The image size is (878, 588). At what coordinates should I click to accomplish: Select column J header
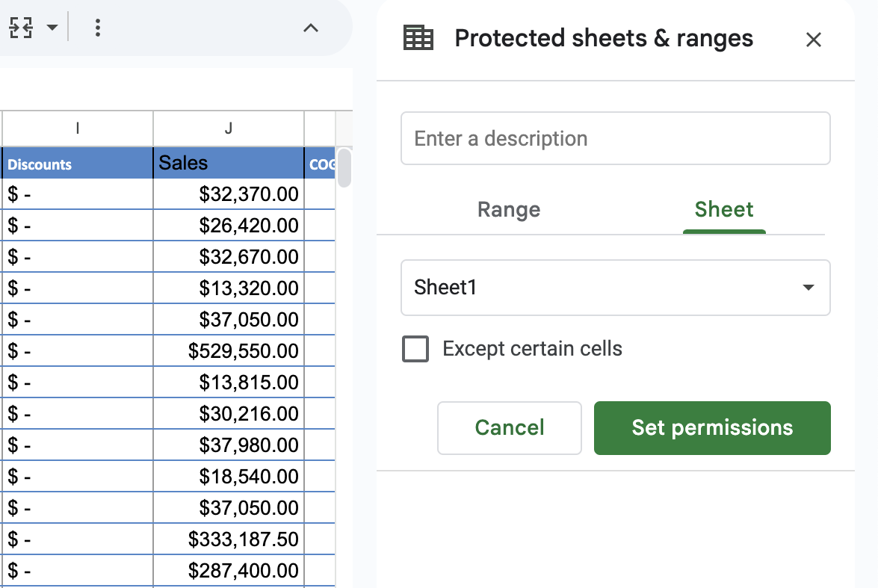pyautogui.click(x=229, y=129)
